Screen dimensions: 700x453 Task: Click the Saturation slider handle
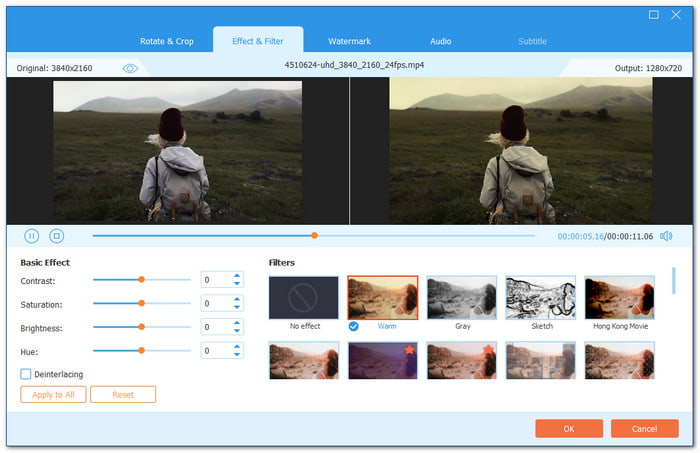click(142, 303)
